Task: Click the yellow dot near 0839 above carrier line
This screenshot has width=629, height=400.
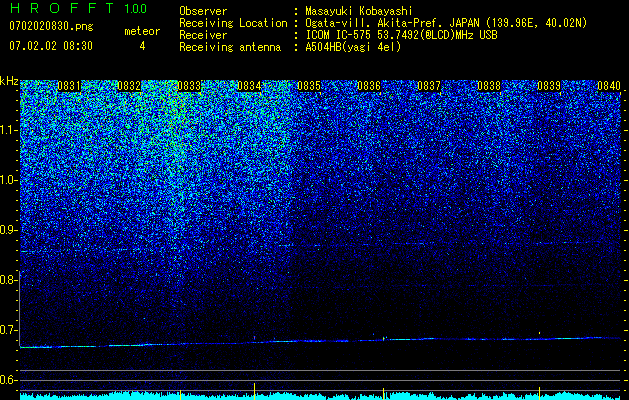Action: (x=540, y=333)
